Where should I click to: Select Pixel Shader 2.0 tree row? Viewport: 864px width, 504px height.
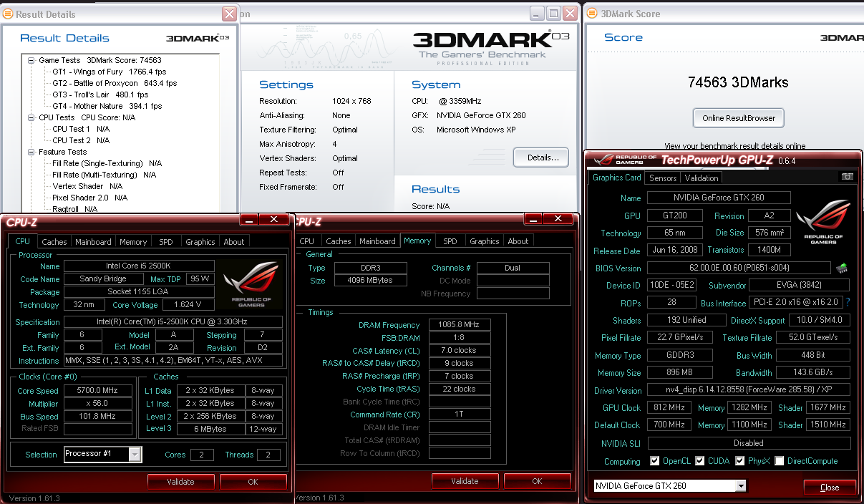pos(90,198)
